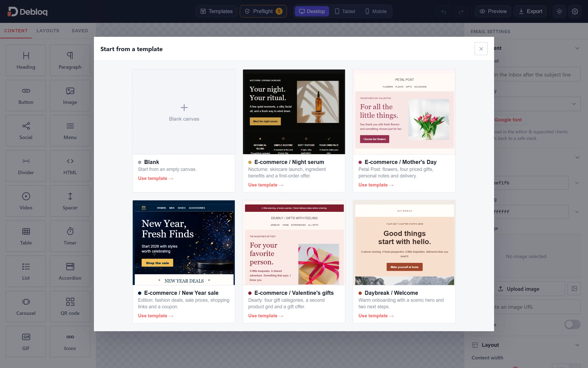Click the redo arrow
The image size is (588, 368).
[x=461, y=11]
